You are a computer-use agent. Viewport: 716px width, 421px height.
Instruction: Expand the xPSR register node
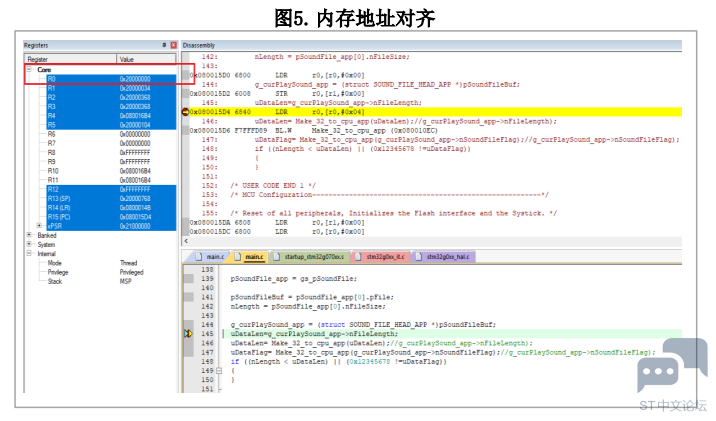39,226
